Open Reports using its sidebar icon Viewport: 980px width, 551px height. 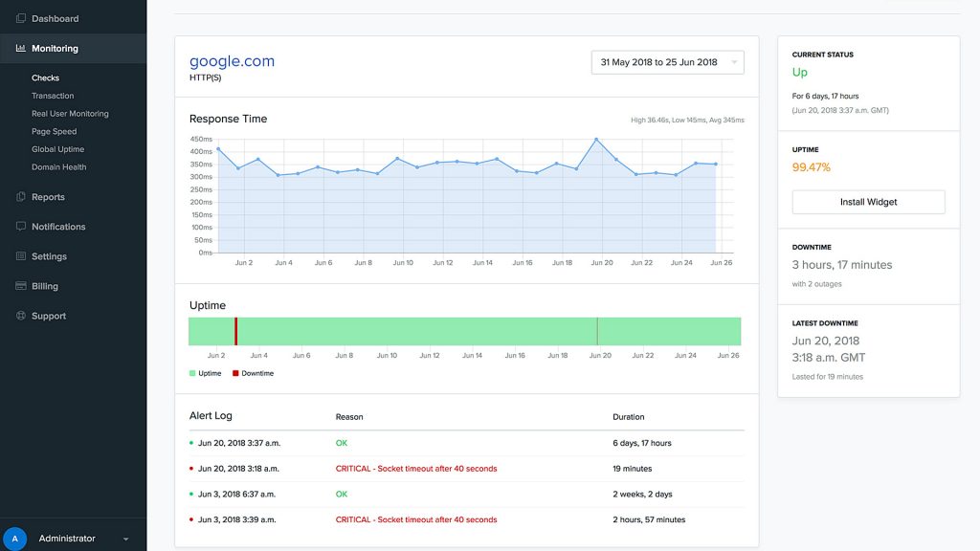coord(19,196)
